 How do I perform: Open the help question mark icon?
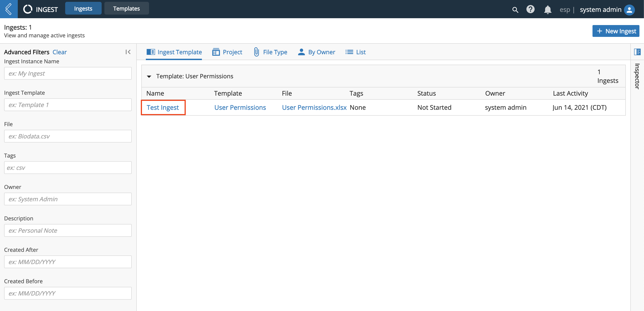(531, 10)
